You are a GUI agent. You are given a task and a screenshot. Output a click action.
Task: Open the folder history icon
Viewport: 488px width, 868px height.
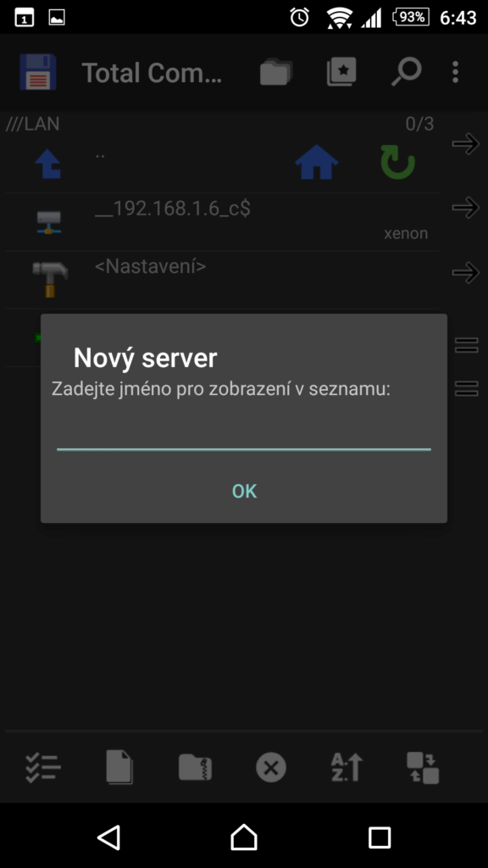[276, 73]
